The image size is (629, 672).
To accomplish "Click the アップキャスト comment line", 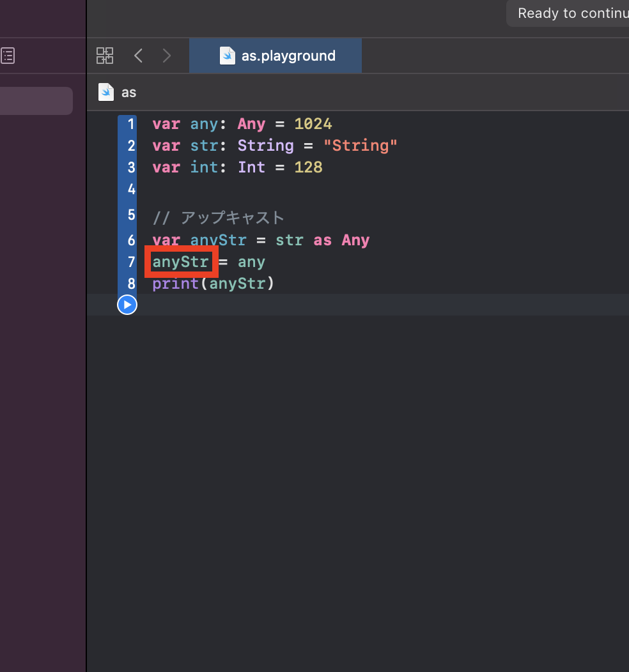I will point(218,218).
